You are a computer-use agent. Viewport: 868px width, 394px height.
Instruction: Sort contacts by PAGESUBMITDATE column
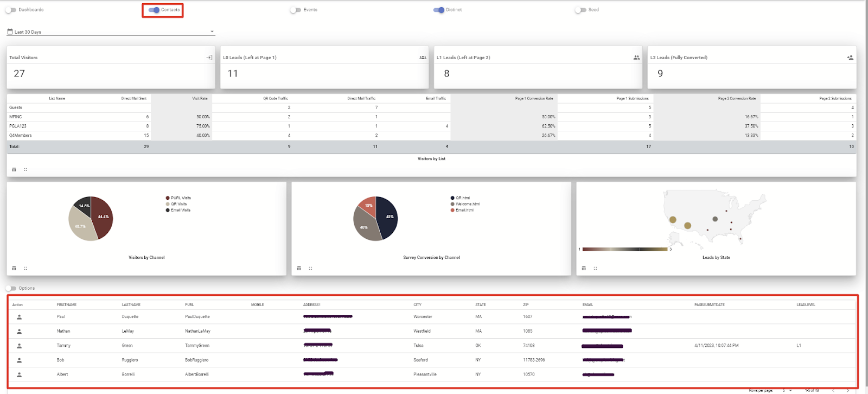click(710, 304)
